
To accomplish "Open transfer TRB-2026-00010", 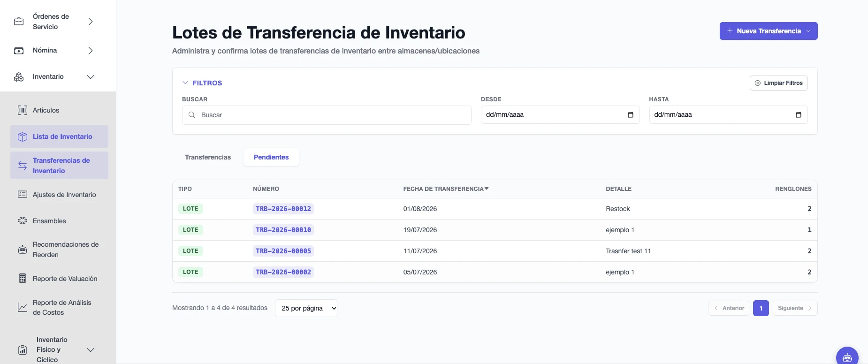I will [283, 230].
